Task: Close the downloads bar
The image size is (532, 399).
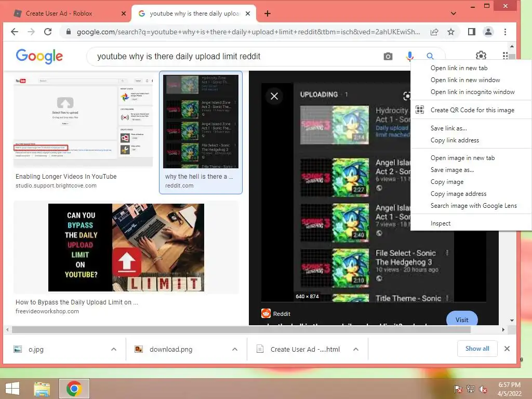Action: [x=507, y=349]
